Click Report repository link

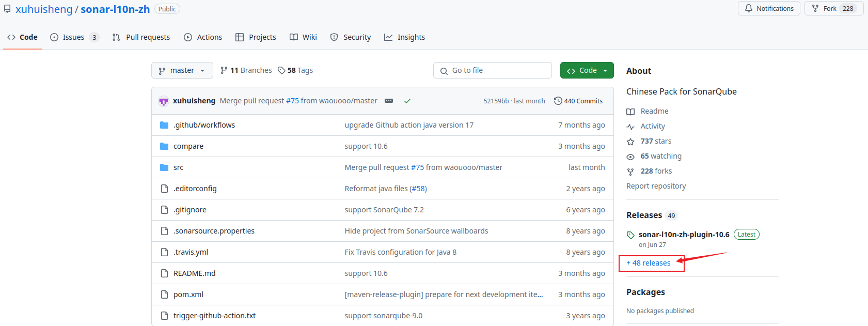(x=656, y=186)
